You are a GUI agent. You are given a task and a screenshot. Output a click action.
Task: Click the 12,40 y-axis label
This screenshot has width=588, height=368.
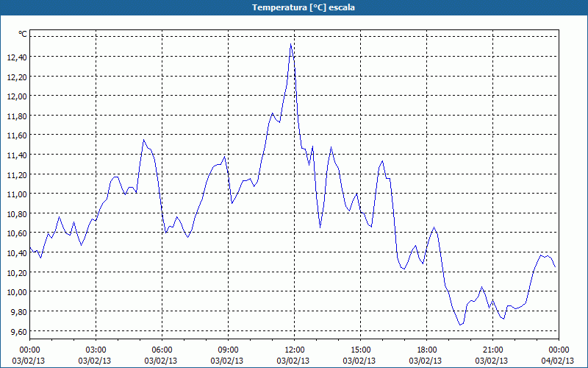pyautogui.click(x=17, y=57)
